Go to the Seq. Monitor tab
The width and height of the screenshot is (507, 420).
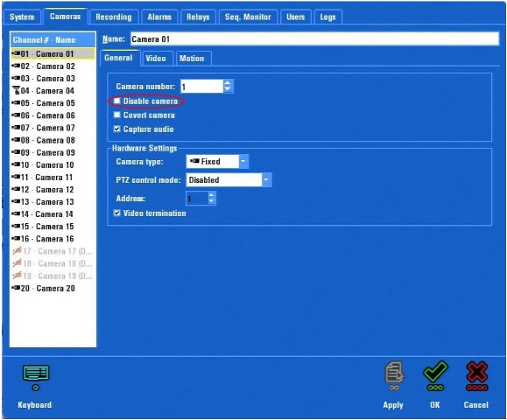coord(248,17)
